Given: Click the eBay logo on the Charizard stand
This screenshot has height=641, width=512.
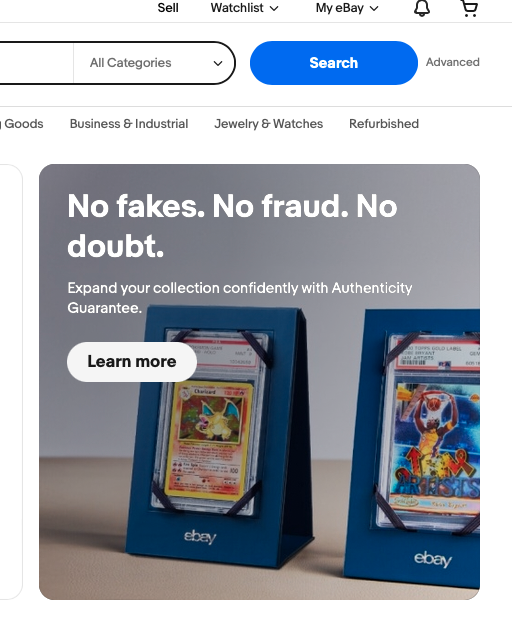Looking at the screenshot, I should click(200, 536).
